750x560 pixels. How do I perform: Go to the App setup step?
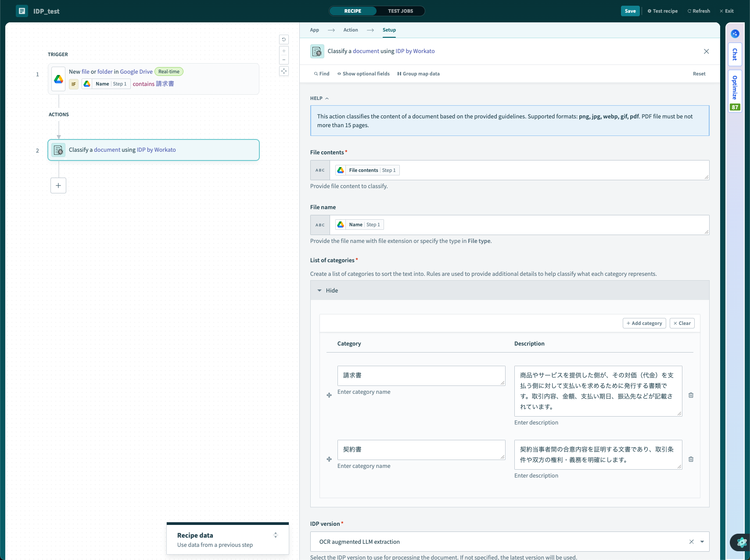point(315,30)
